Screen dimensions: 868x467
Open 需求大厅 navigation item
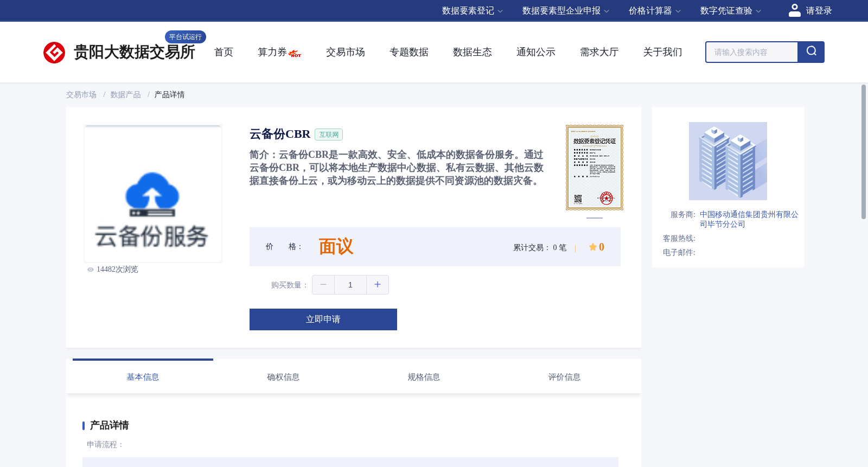click(599, 52)
